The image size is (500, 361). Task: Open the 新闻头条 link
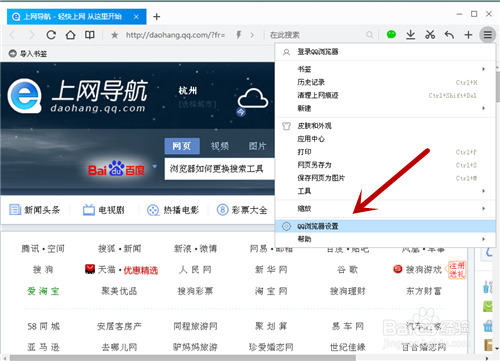click(34, 210)
